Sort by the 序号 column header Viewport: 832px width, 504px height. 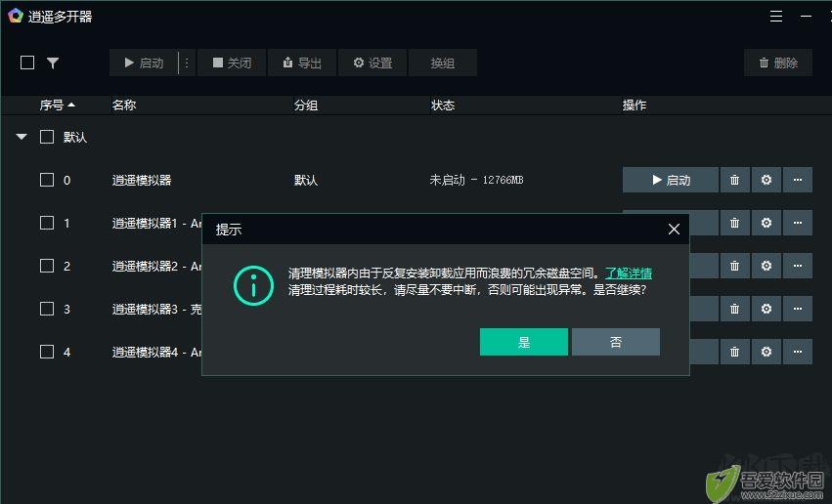[x=57, y=105]
